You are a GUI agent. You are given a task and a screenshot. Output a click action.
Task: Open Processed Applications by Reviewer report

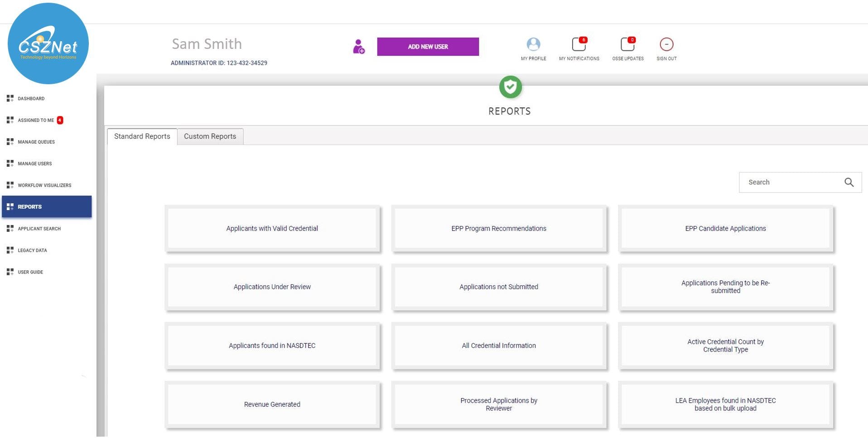[x=499, y=404]
